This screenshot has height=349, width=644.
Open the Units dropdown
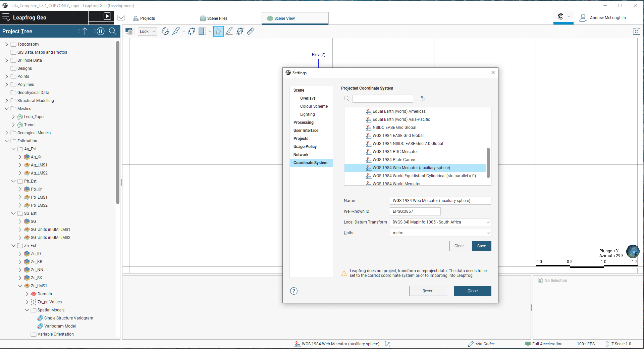pyautogui.click(x=440, y=233)
